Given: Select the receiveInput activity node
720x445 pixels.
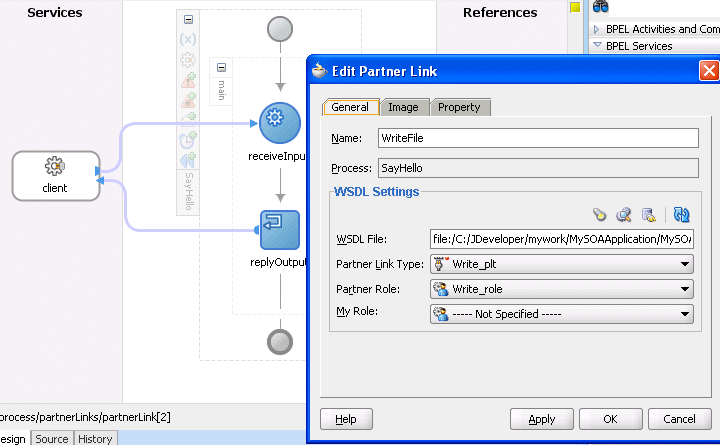Looking at the screenshot, I should pos(280,123).
